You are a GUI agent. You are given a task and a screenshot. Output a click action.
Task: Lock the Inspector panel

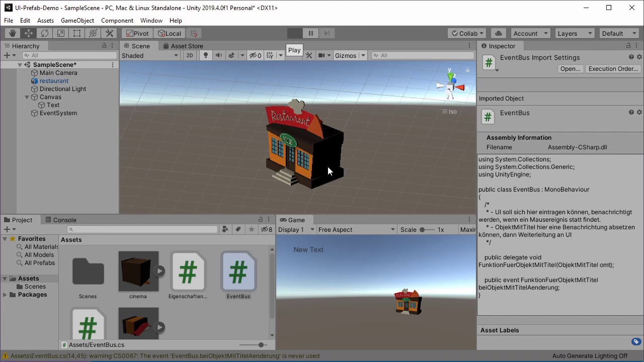[628, 46]
